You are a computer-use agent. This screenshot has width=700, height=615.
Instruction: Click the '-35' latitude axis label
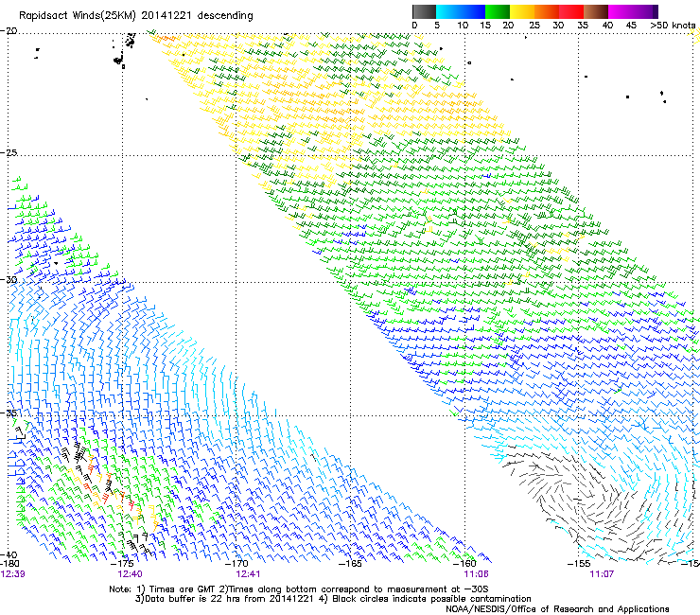[9, 413]
